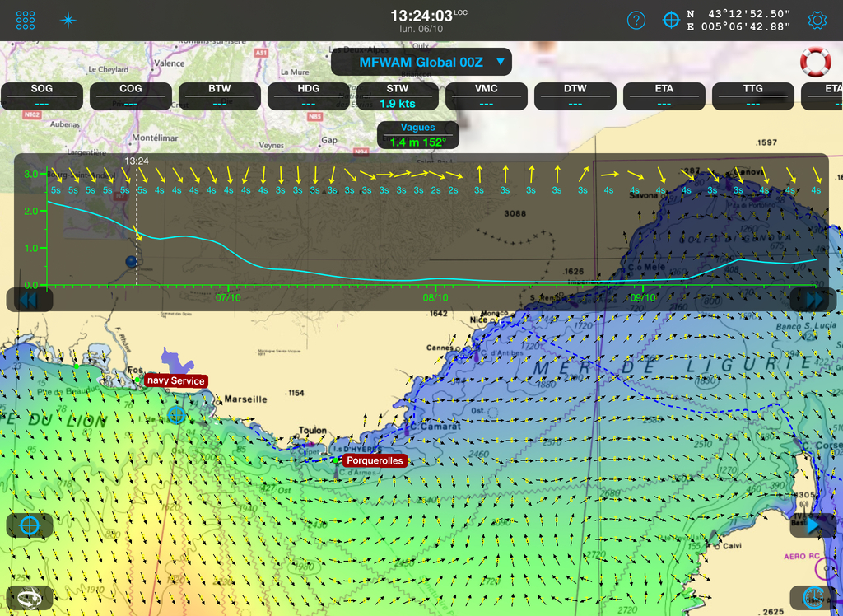The image size is (843, 616).
Task: Open the Vagues wave data selector
Action: tap(417, 135)
